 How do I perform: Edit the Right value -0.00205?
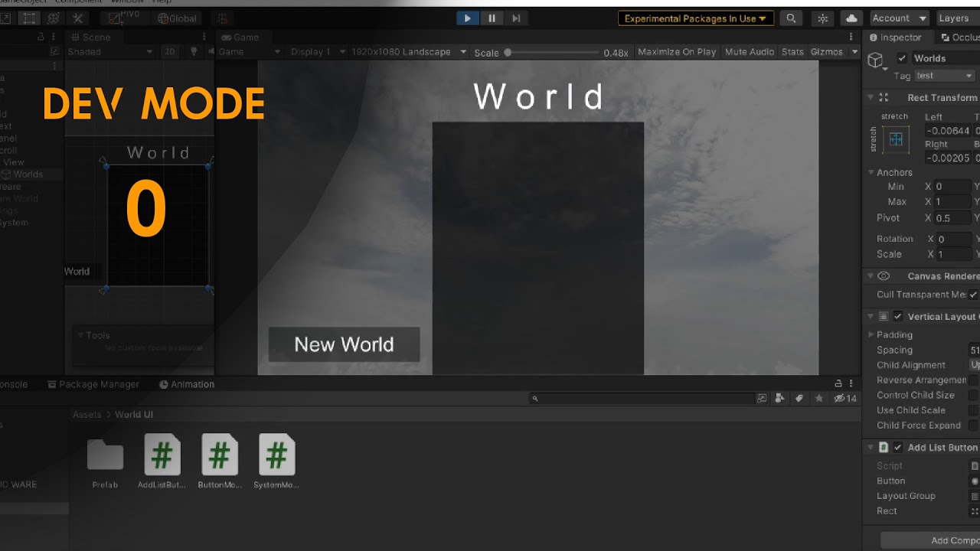tap(948, 158)
